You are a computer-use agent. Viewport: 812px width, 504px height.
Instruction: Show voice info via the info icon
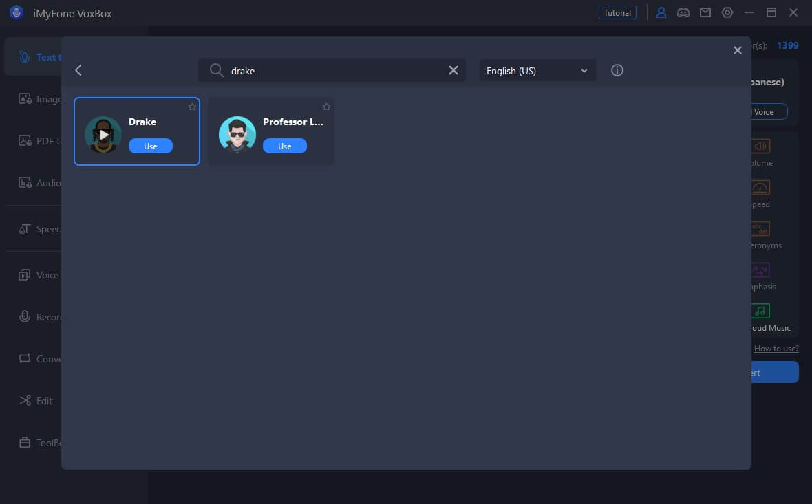pyautogui.click(x=617, y=70)
